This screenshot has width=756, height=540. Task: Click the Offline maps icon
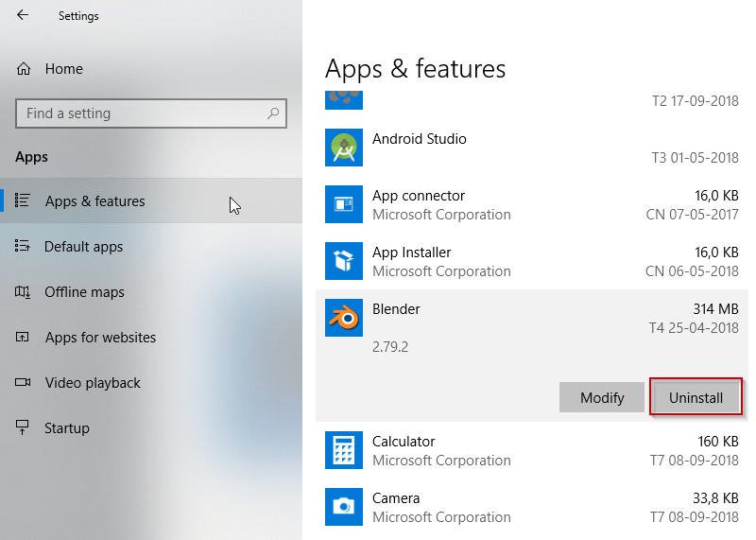click(22, 292)
